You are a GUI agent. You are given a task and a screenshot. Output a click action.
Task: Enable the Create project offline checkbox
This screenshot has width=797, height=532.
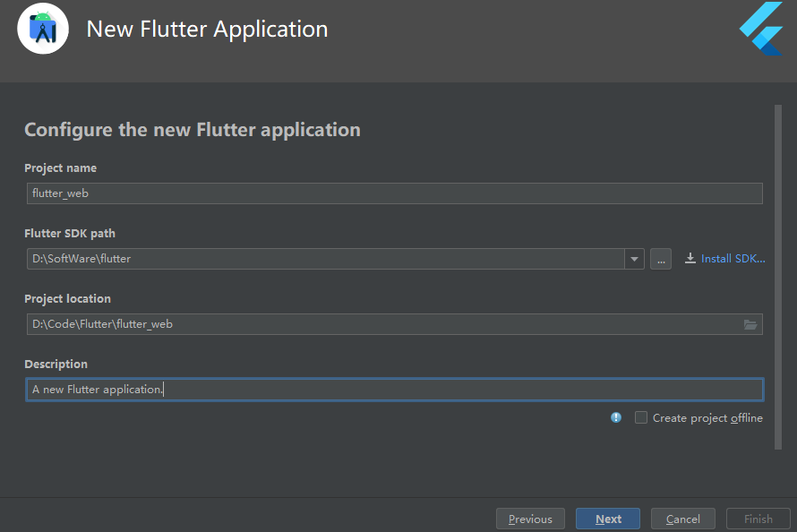(640, 417)
